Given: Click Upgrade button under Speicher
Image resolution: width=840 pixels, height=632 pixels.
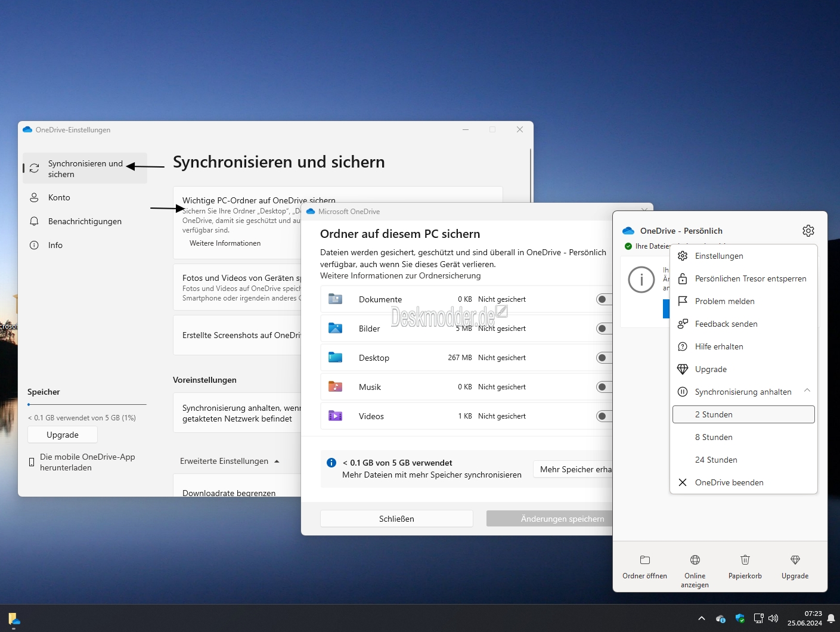Looking at the screenshot, I should tap(63, 435).
